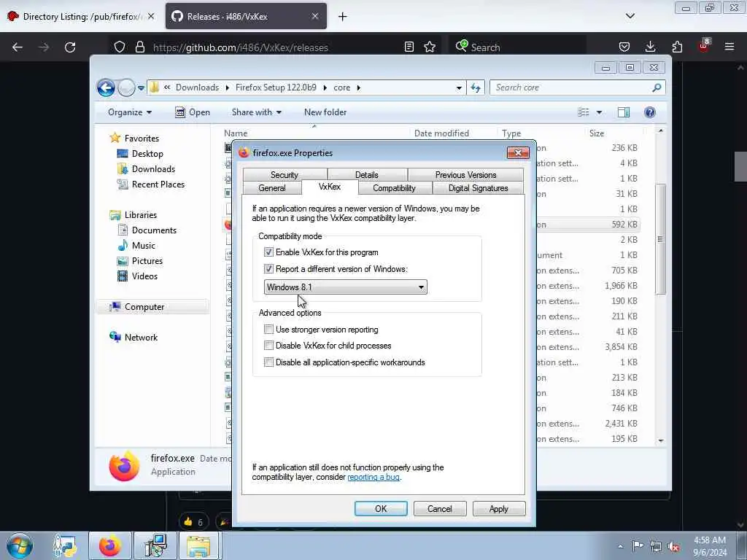Open Explorer help icon

pos(649,112)
